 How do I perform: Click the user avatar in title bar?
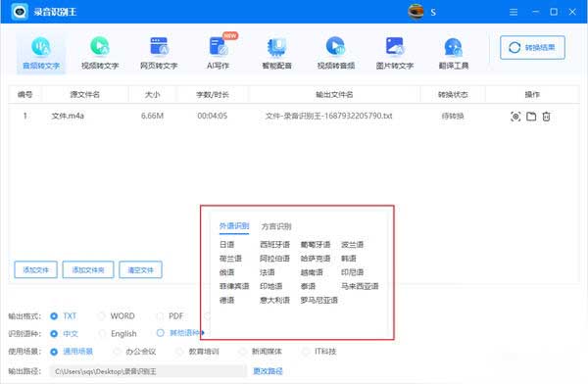[416, 12]
